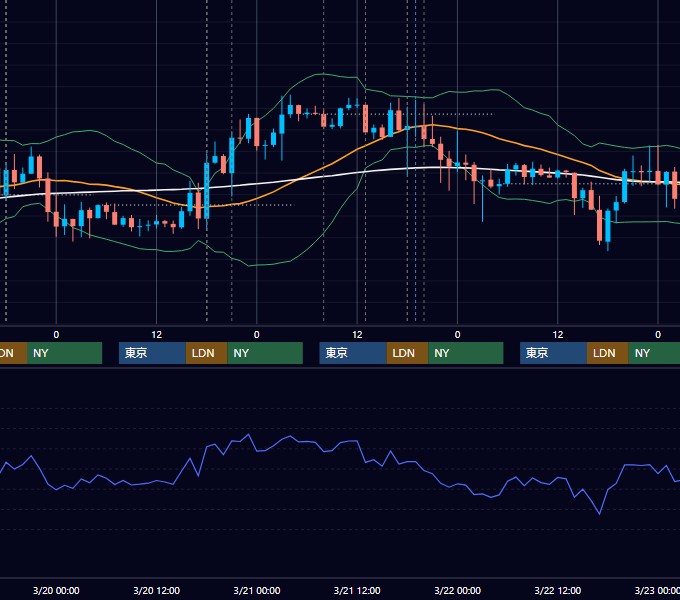This screenshot has height=600, width=680.
Task: Select the NY session bar ending 3/22 00:00
Action: (466, 353)
